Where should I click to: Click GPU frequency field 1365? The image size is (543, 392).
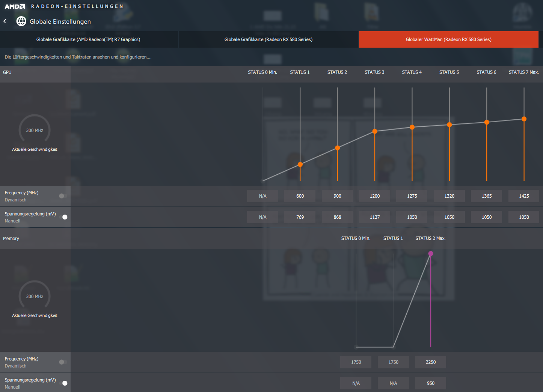click(x=487, y=196)
